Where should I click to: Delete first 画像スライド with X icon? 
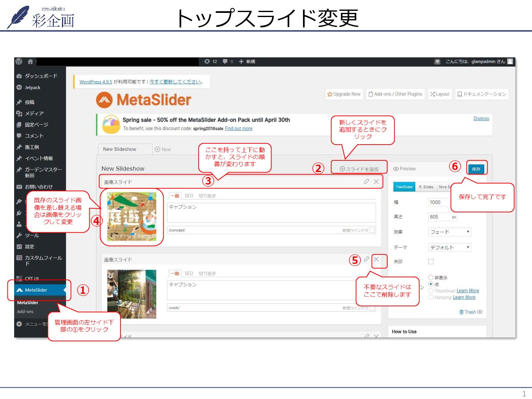(376, 182)
